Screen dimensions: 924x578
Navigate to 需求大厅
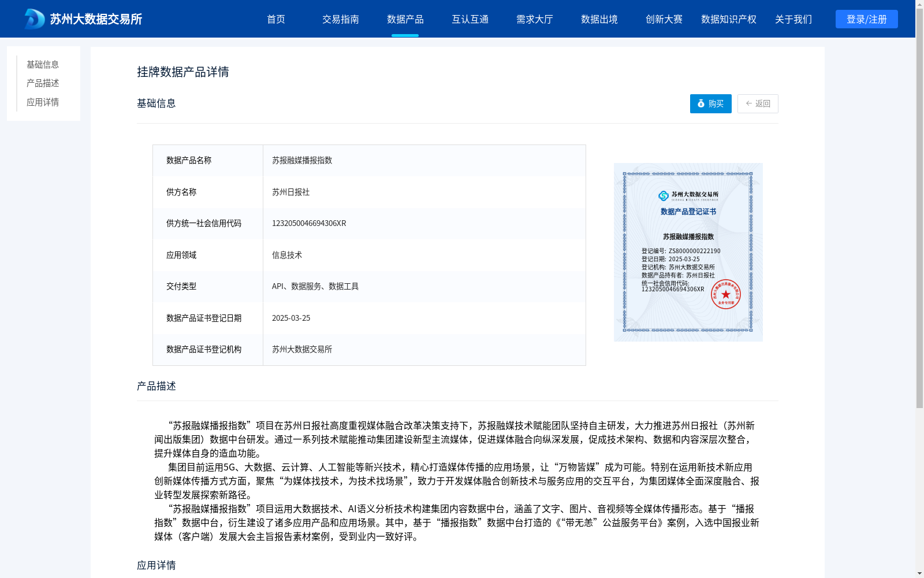coord(535,19)
